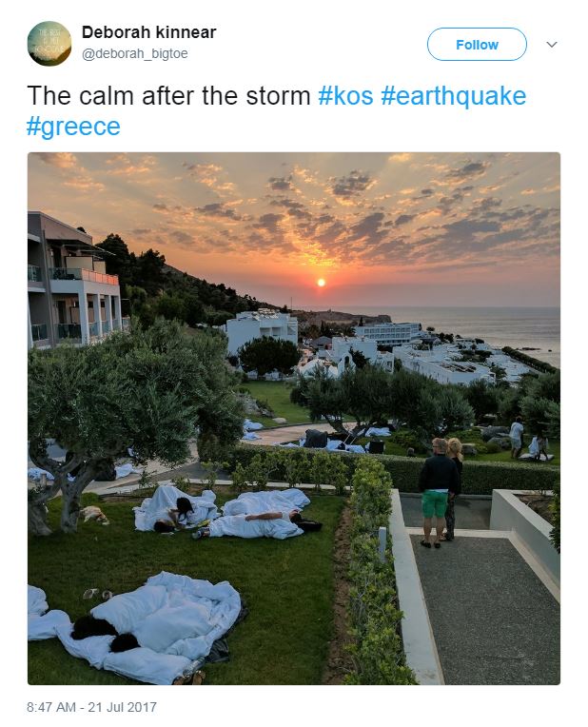Viewport: 588px width, 727px height.
Task: Open the #kos hashtag
Action: (345, 96)
